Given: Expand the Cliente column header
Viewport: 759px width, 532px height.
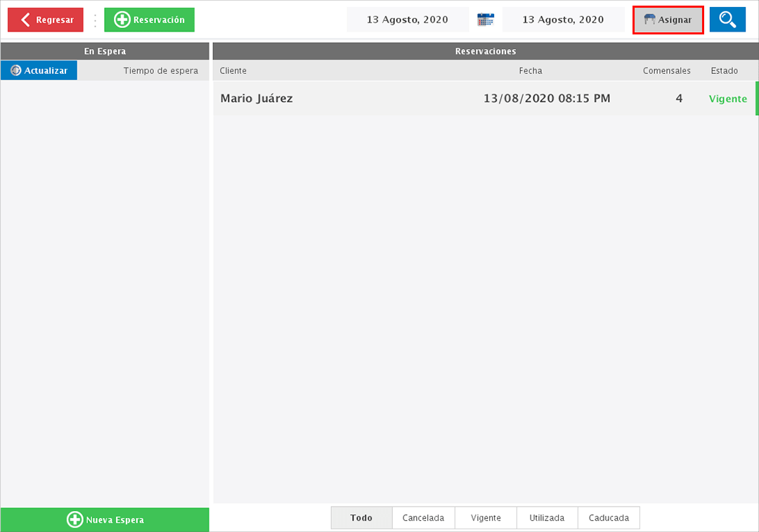Looking at the screenshot, I should 233,70.
